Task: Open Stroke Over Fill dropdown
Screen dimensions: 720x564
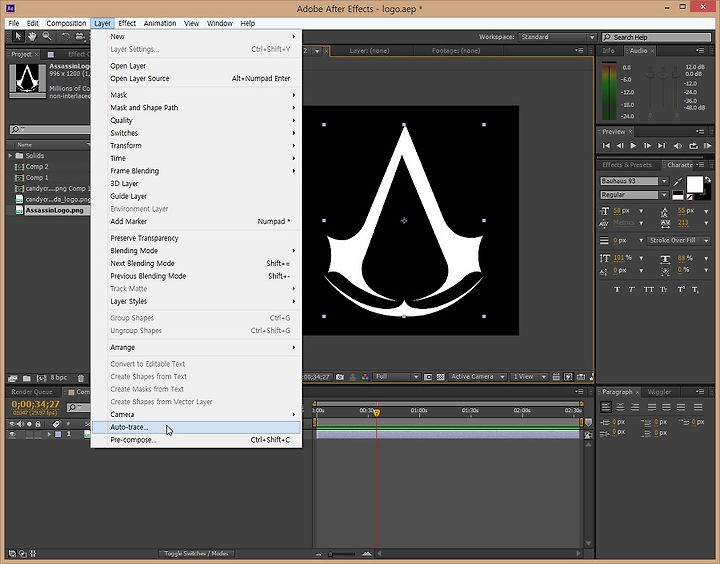Action: point(679,241)
